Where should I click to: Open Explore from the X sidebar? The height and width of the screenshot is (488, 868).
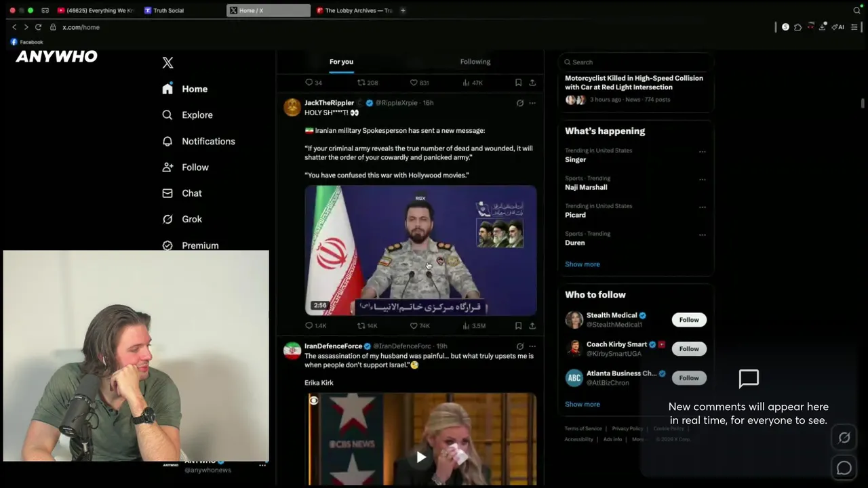[x=188, y=115]
